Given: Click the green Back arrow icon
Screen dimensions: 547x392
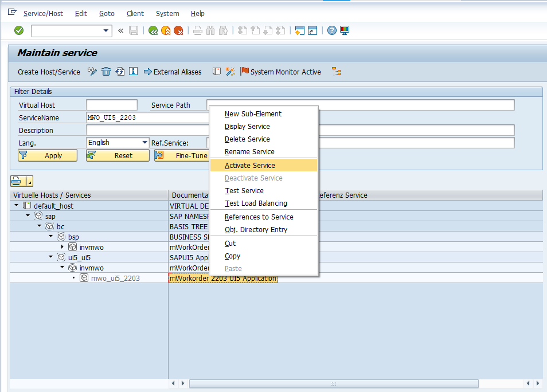Looking at the screenshot, I should click(x=153, y=30).
